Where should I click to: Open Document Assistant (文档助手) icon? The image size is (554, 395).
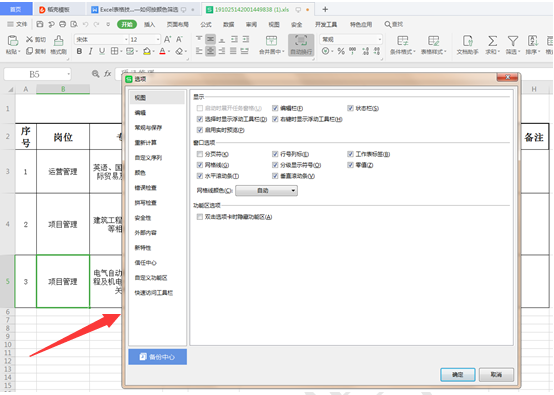point(468,41)
